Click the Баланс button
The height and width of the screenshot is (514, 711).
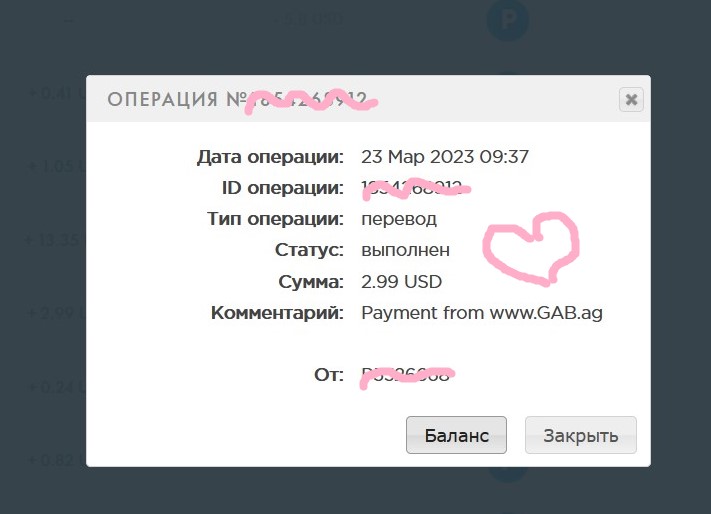coord(456,435)
